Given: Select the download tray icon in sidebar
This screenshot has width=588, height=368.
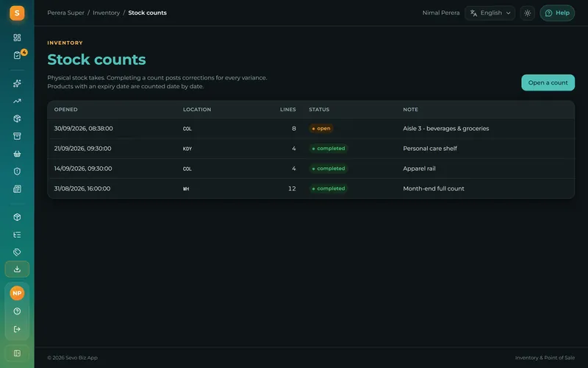Looking at the screenshot, I should pos(17,269).
